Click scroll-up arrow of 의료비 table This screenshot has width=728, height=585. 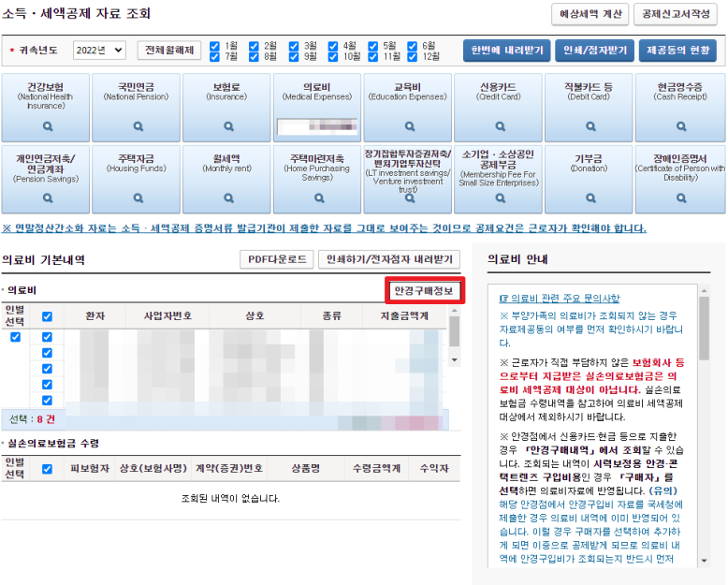[x=455, y=310]
